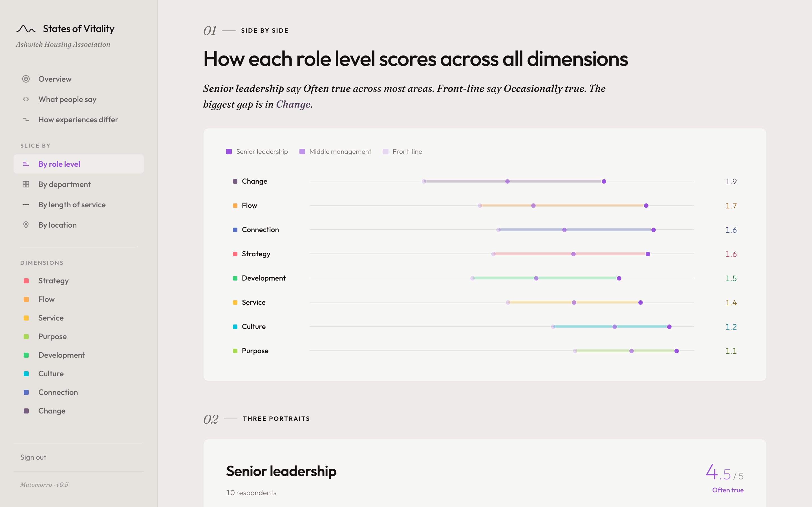Click the Strategy red swatch in sidebar

coord(26,281)
